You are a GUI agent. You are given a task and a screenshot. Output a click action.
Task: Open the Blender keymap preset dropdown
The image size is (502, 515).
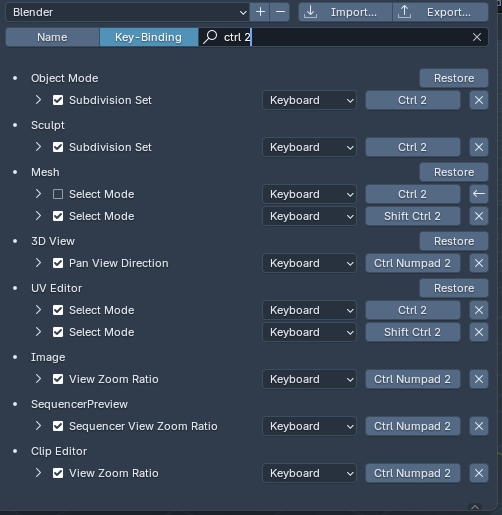coord(127,12)
